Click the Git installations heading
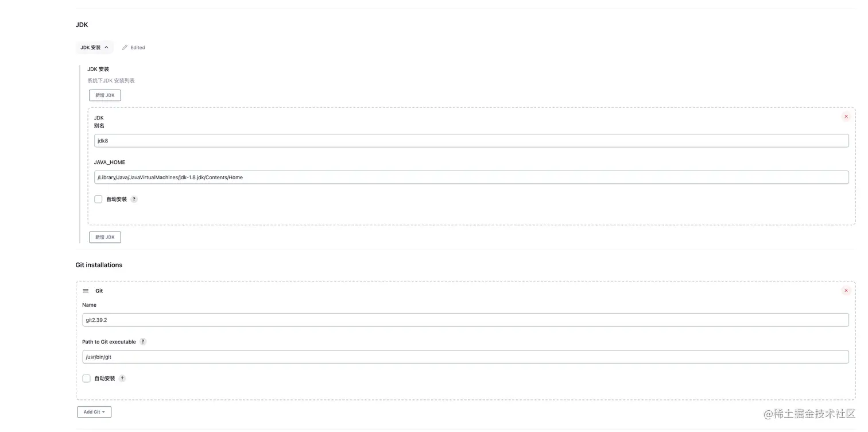The image size is (868, 432). click(99, 265)
